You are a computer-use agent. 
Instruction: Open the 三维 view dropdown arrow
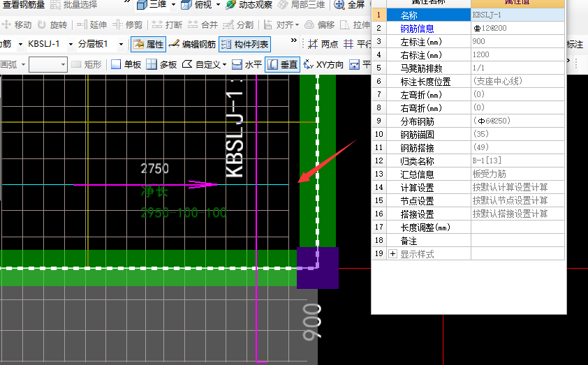173,4
